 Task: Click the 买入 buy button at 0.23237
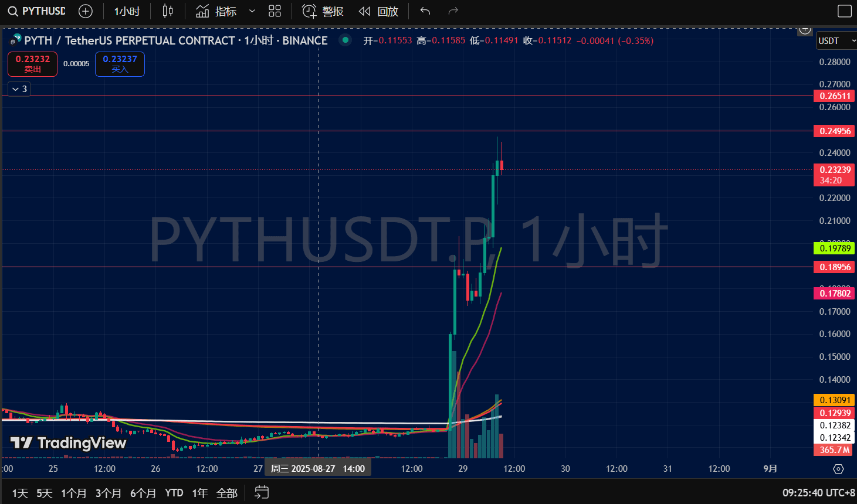(x=120, y=64)
